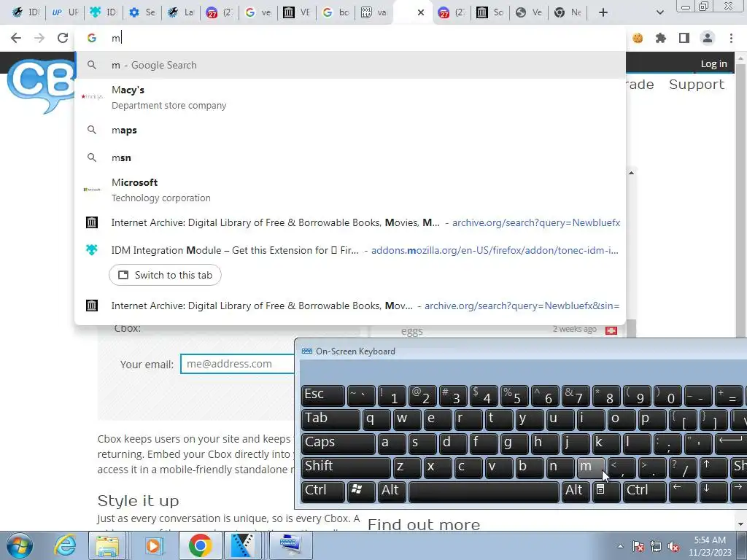Image resolution: width=747 pixels, height=560 pixels.
Task: Choose the Microsoft Technology corporation suggestion
Action: tap(350, 190)
